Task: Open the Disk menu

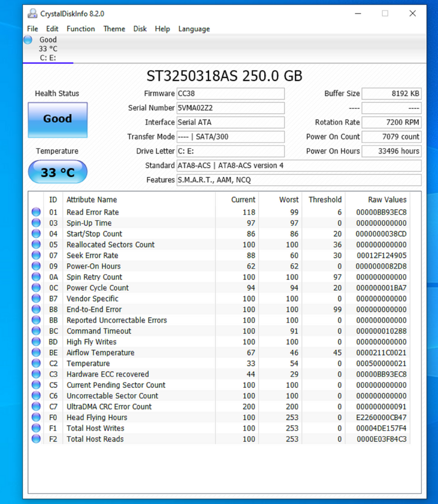Action: pos(140,29)
